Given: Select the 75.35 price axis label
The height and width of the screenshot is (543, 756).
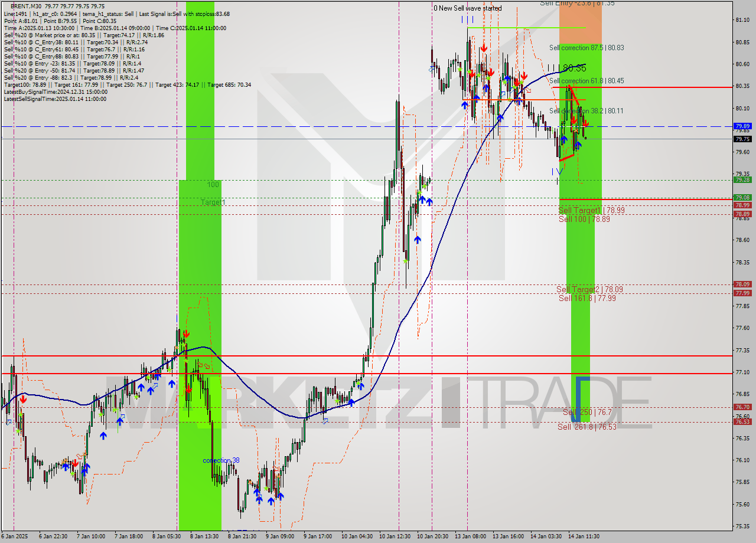Looking at the screenshot, I should 743,526.
